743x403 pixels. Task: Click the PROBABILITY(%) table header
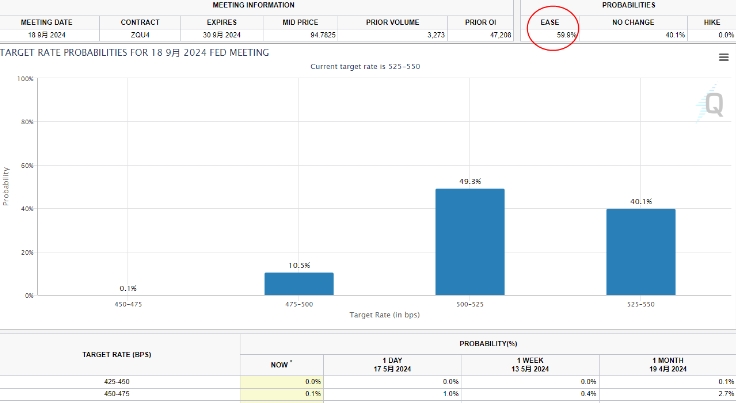tap(488, 344)
